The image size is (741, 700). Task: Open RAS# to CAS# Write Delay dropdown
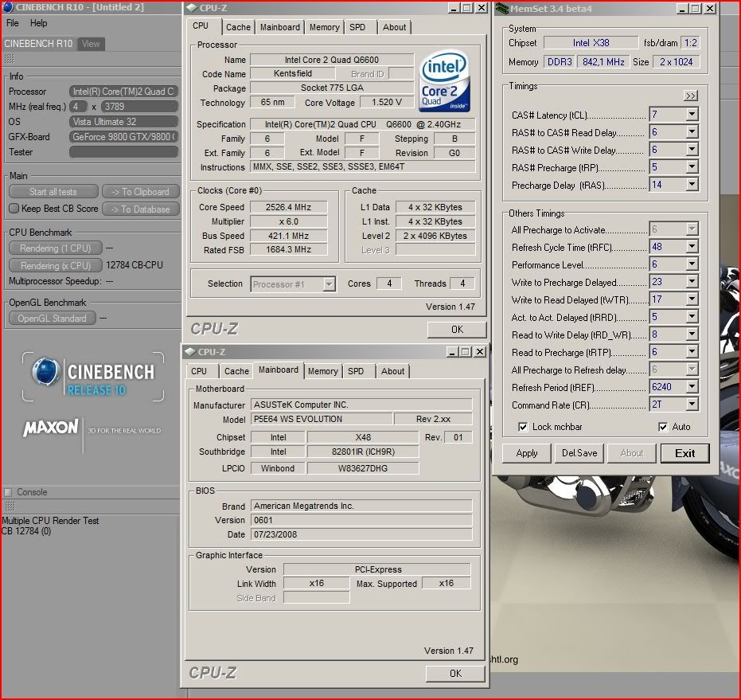coord(692,150)
